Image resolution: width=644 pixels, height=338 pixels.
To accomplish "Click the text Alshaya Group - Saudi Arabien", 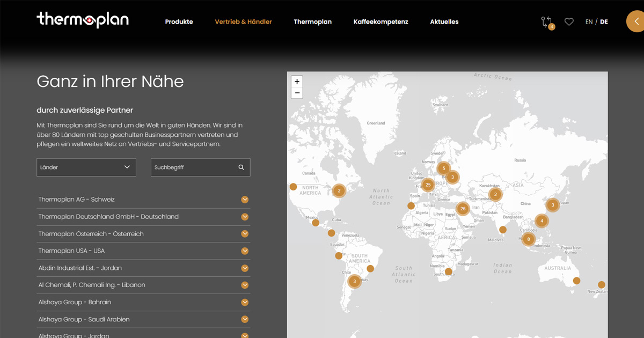I will 84,319.
